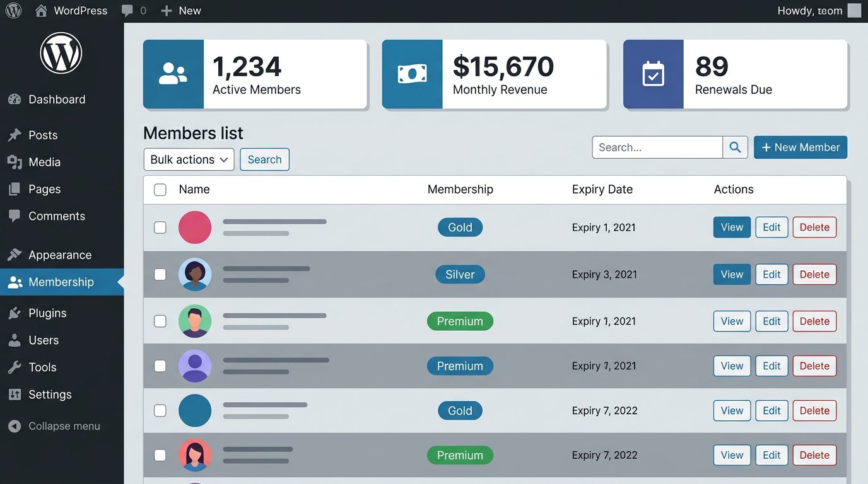Click the Tools wrench icon
The height and width of the screenshot is (484, 868).
pos(15,367)
